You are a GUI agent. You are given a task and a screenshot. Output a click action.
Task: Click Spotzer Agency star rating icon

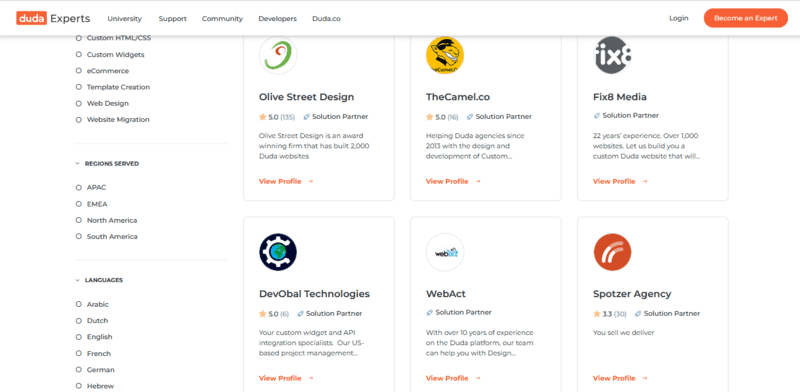click(597, 314)
